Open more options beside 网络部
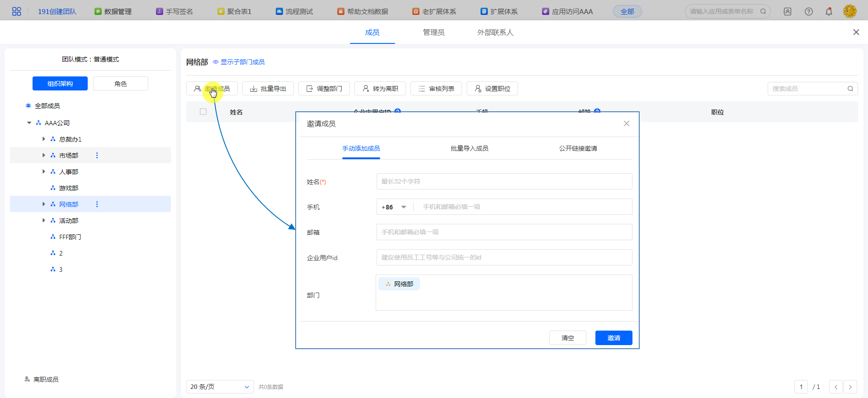Image resolution: width=868 pixels, height=398 pixels. tap(97, 204)
